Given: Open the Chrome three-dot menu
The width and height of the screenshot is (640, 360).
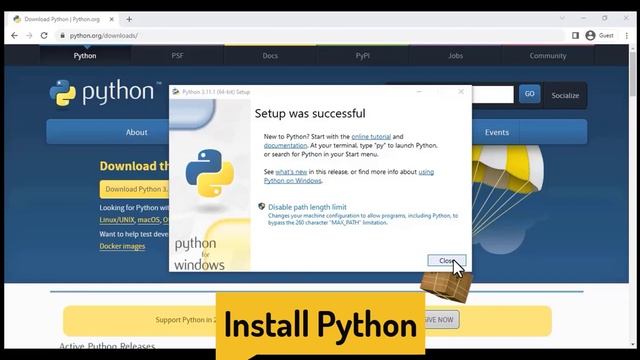Looking at the screenshot, I should [x=627, y=36].
